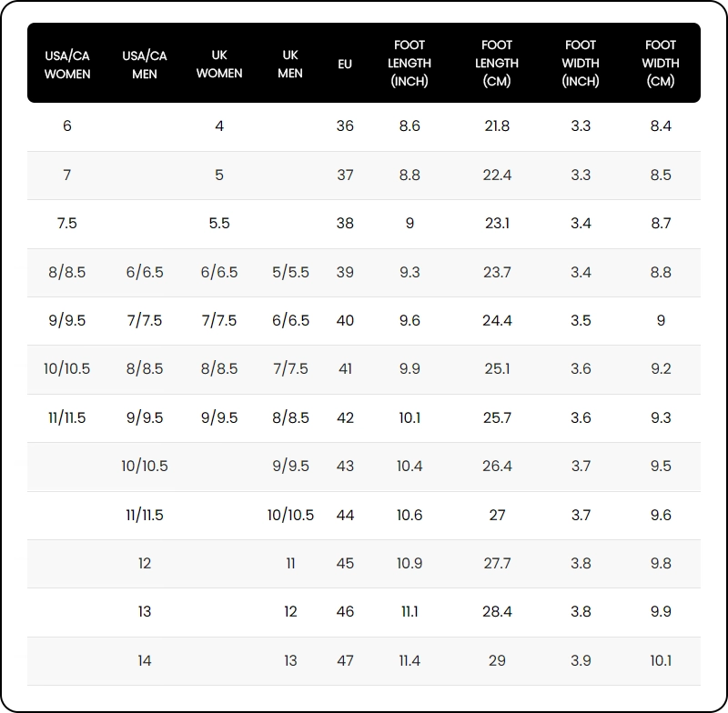The width and height of the screenshot is (728, 713).
Task: Select the FOOT LENGTH (INCH) header
Action: pyautogui.click(x=409, y=64)
